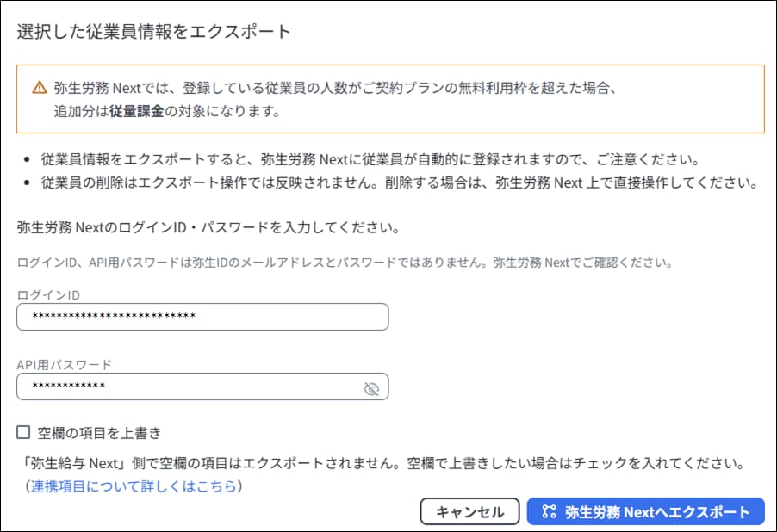Screen dimensions: 777x532
Task: Click the API用パスワード label above the field
Action: click(x=64, y=364)
